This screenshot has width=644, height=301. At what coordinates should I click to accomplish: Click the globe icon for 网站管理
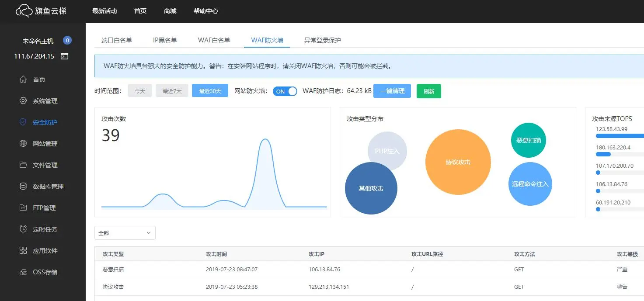click(23, 143)
